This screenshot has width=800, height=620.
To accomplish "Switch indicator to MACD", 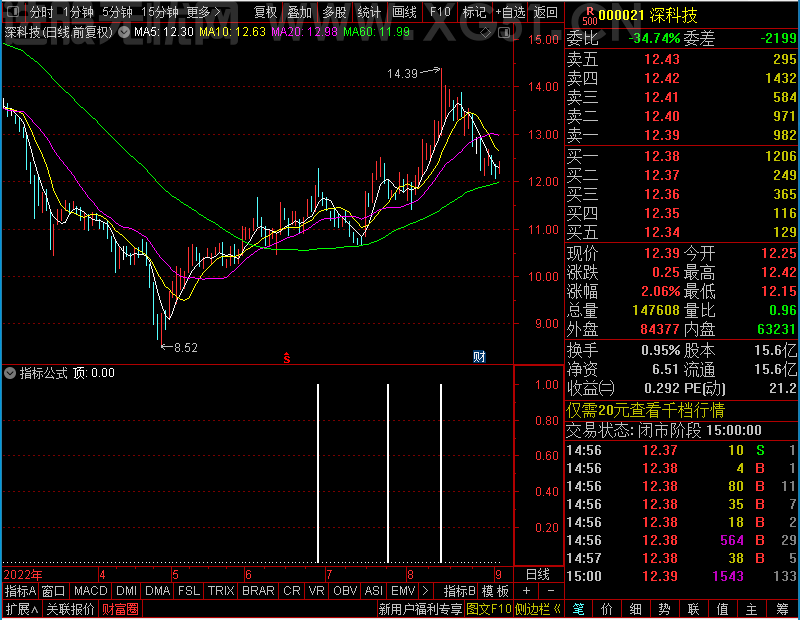I will pos(90,591).
